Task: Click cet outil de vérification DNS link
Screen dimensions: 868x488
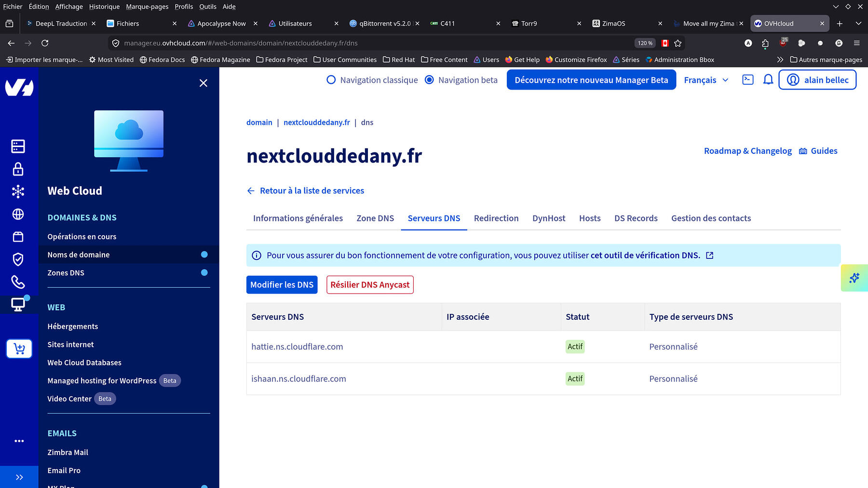Action: pos(645,256)
